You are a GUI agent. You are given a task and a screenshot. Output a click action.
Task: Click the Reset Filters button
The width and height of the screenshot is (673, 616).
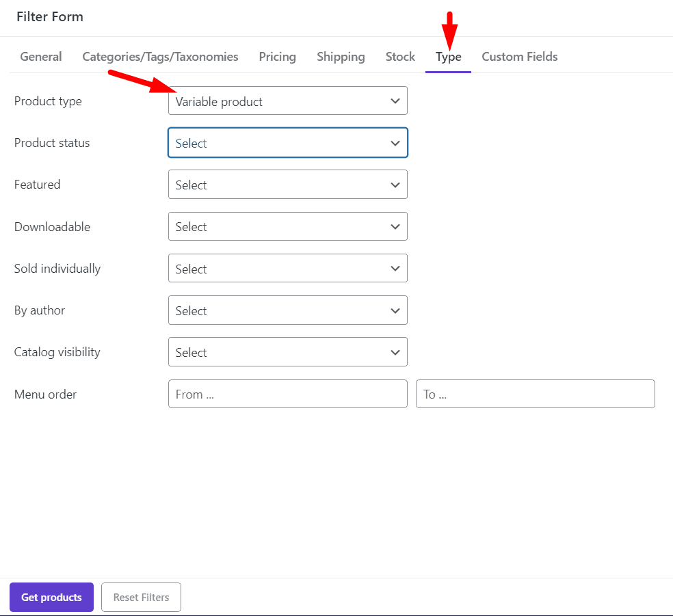(x=141, y=597)
